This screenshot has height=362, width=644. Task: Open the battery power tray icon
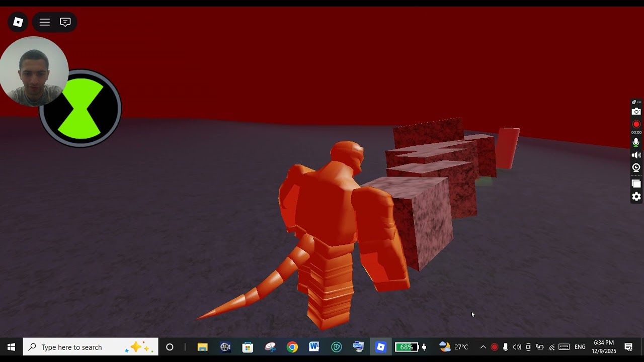tap(540, 347)
